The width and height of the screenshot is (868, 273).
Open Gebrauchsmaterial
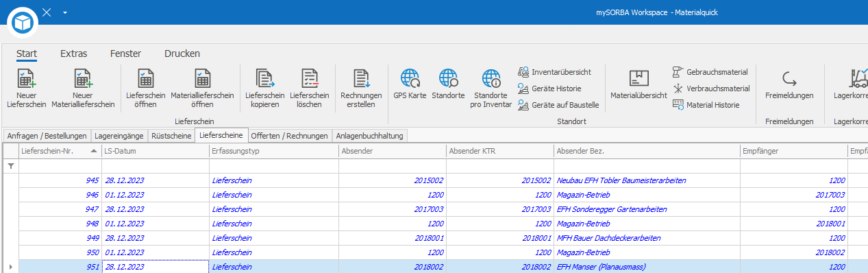(x=710, y=72)
